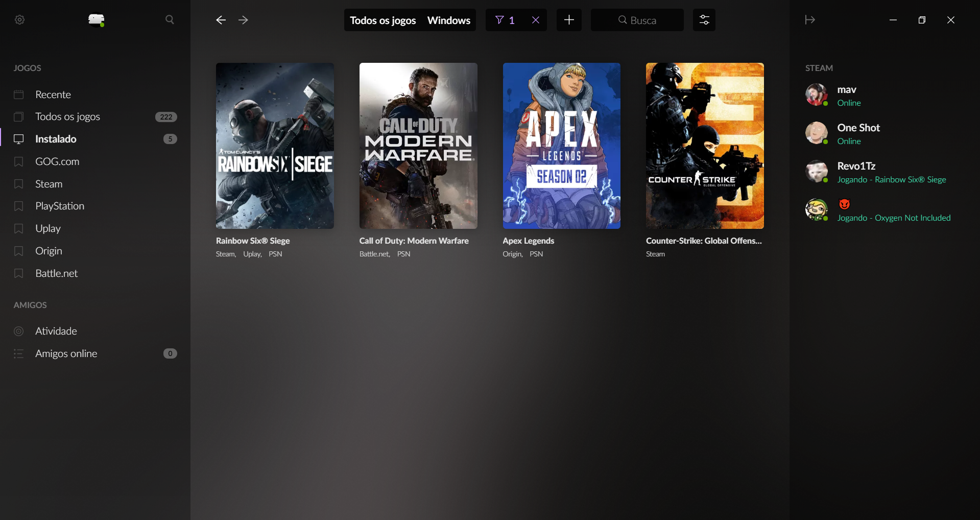The width and height of the screenshot is (980, 520).
Task: Click One Shot's avatar in friends list
Action: (x=817, y=133)
